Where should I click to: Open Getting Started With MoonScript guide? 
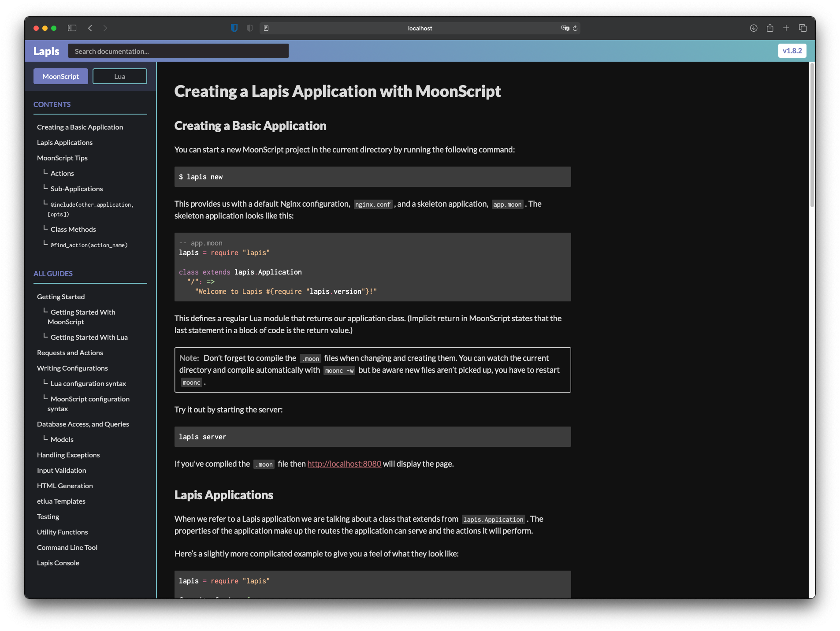(82, 317)
